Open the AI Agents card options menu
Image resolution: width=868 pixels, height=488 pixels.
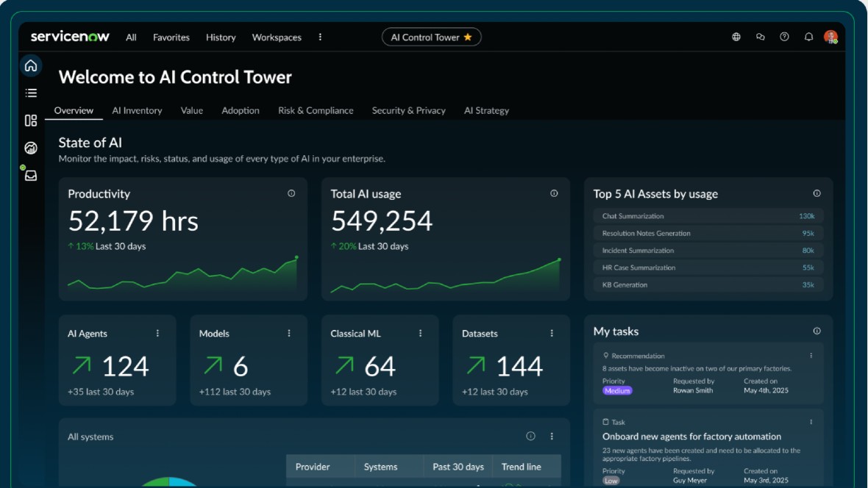tap(157, 334)
